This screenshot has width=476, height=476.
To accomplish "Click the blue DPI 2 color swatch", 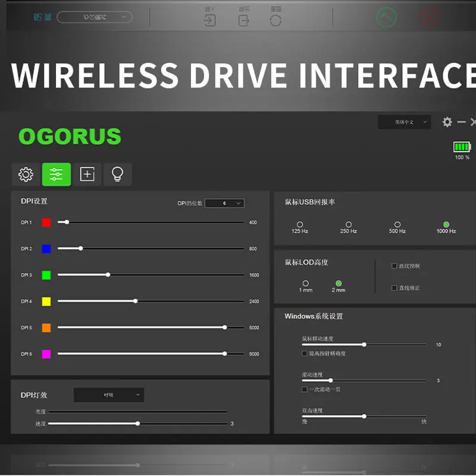I will coord(46,249).
